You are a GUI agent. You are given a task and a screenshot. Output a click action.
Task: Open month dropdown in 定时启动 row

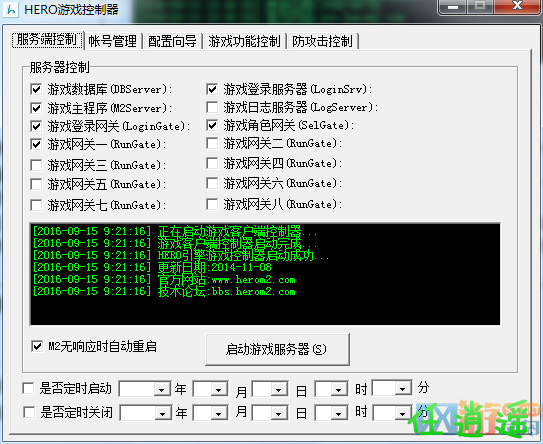(x=219, y=390)
